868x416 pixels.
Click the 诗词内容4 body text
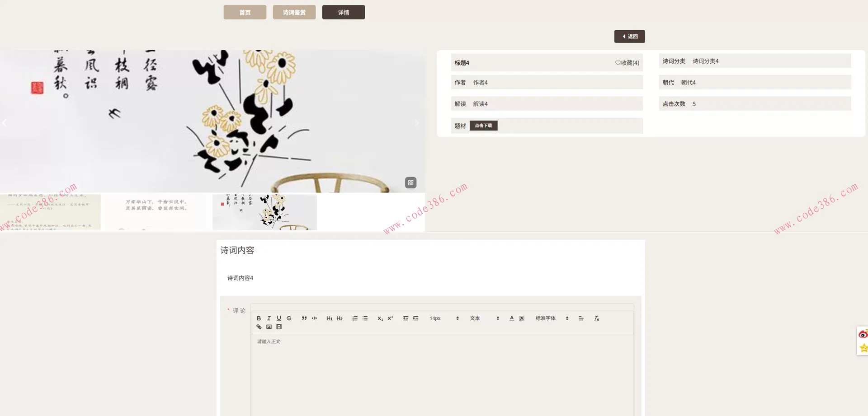pos(240,278)
